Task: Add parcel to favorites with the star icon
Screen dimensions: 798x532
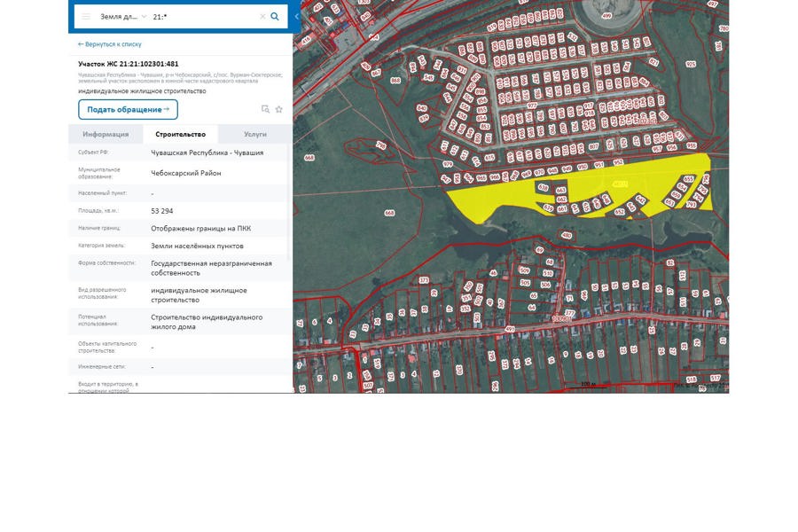Action: [x=279, y=109]
